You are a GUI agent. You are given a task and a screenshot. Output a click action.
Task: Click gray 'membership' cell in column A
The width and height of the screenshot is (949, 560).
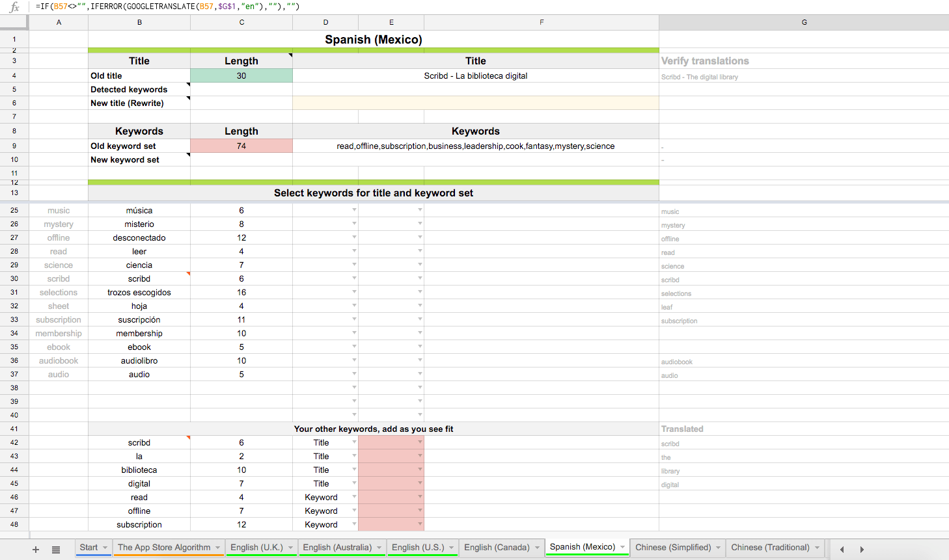(59, 333)
